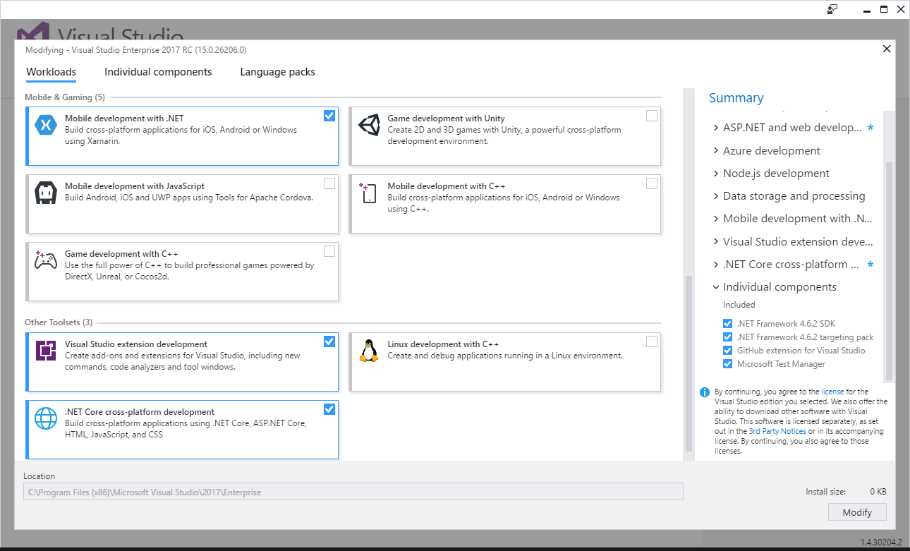
Task: Click the info icon beside license notice
Action: point(705,392)
